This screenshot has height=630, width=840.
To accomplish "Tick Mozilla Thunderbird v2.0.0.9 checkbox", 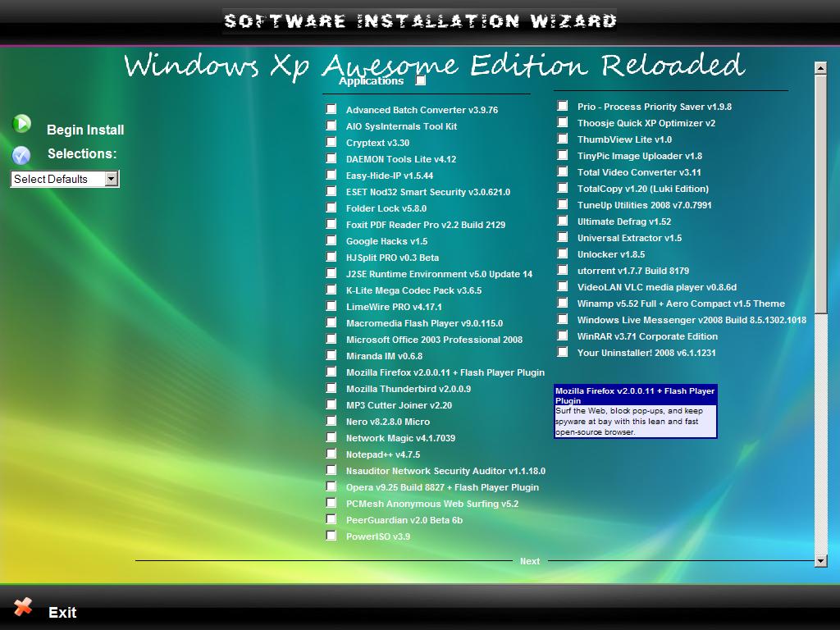I will [x=331, y=388].
